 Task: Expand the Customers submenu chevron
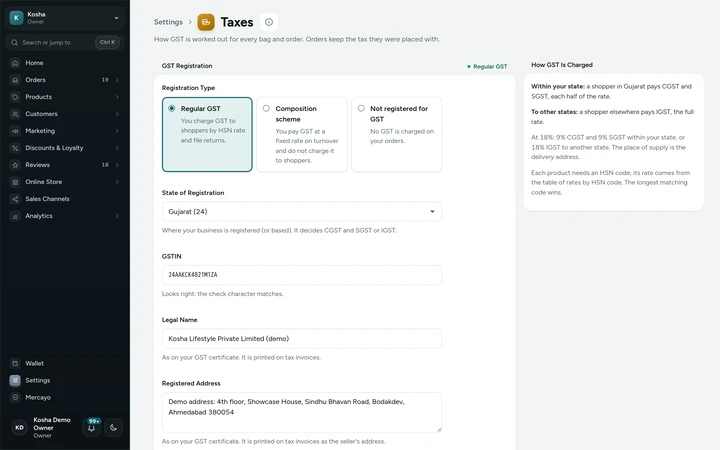(117, 114)
